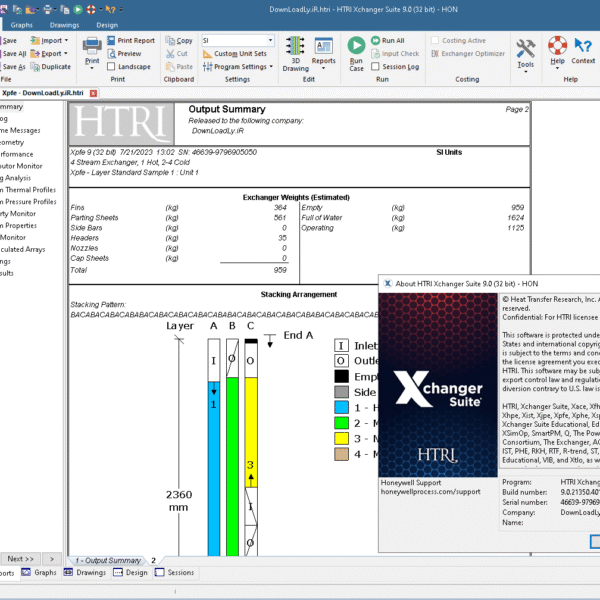Viewport: 600px width, 600px height.
Task: Expand the Export dropdown arrow
Action: coord(65,54)
